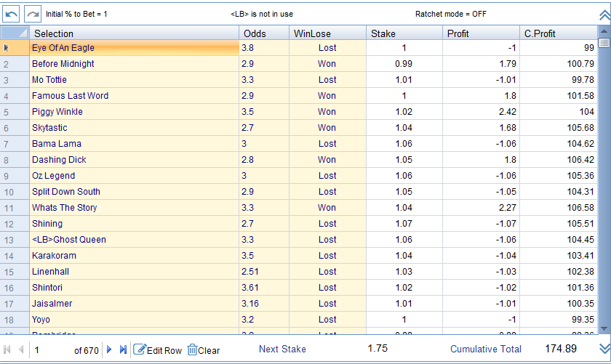Screen dimensions: 611x364
Task: Click the Redo arrow icon
Action: [33, 14]
